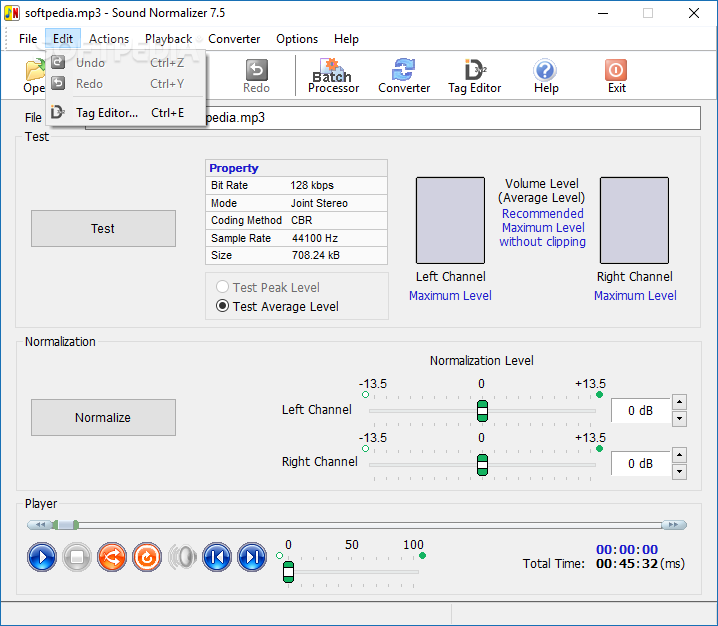Click the Right Channel level meter

point(634,220)
